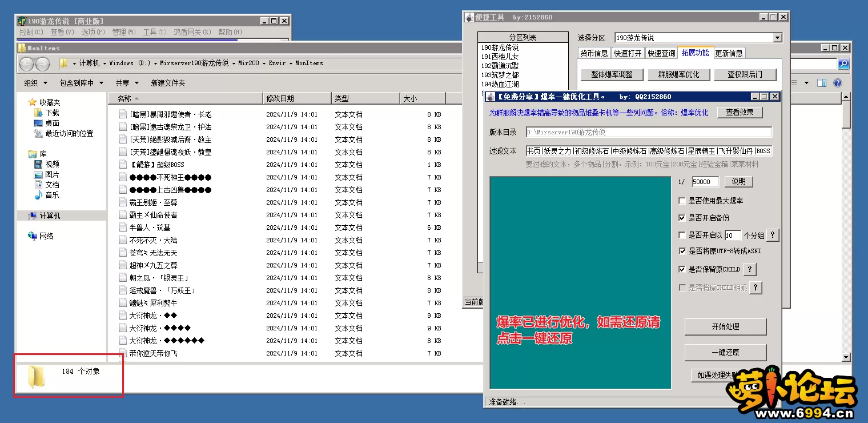Click the 190游龙传说 window title icon
The image size is (868, 423).
point(22,21)
